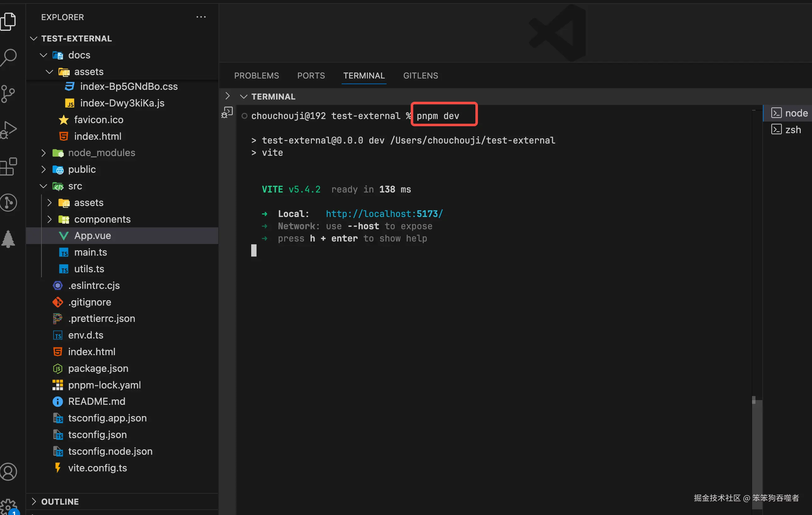Switch to the GITLENS tab

(420, 76)
